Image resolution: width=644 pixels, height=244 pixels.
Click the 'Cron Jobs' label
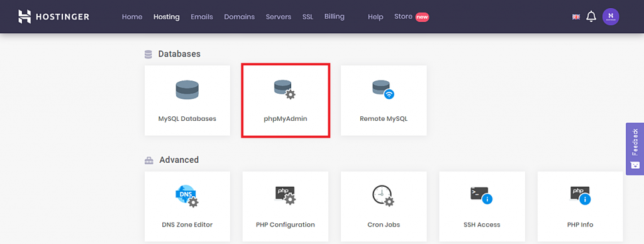[x=384, y=225]
